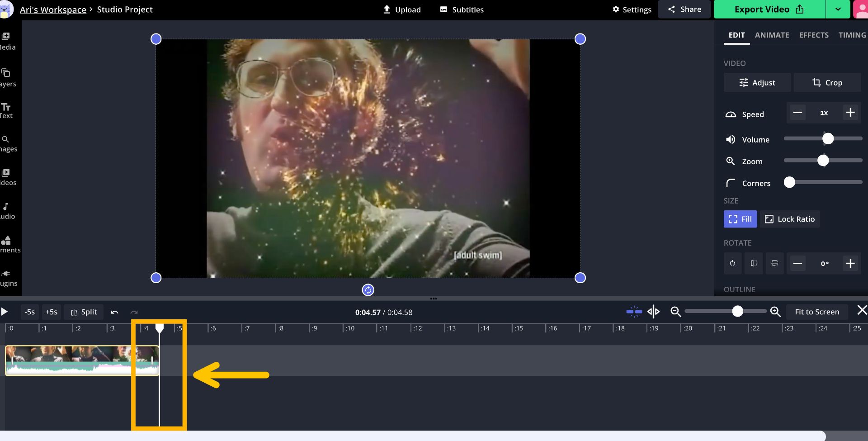
Task: Flip video vertically icon in Rotate section
Action: [x=774, y=263]
